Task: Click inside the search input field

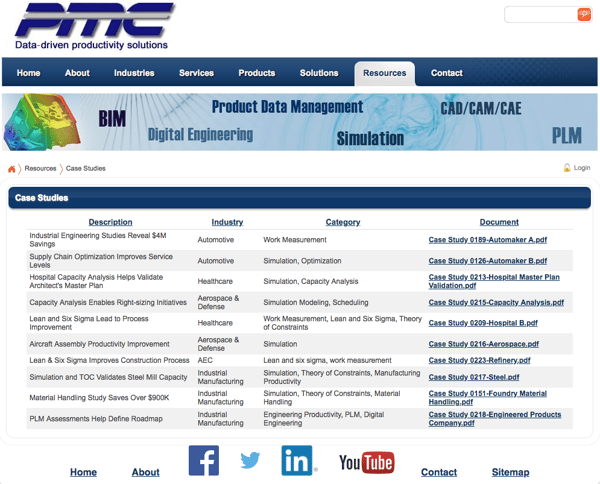Action: 541,15
